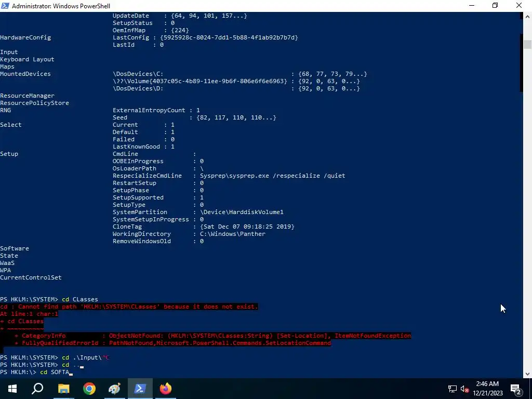
Task: Open network status tray icon
Action: 453,389
